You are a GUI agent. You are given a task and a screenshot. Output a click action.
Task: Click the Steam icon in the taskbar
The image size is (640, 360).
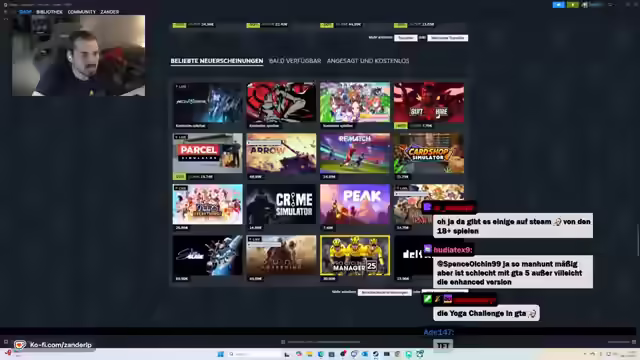376,354
